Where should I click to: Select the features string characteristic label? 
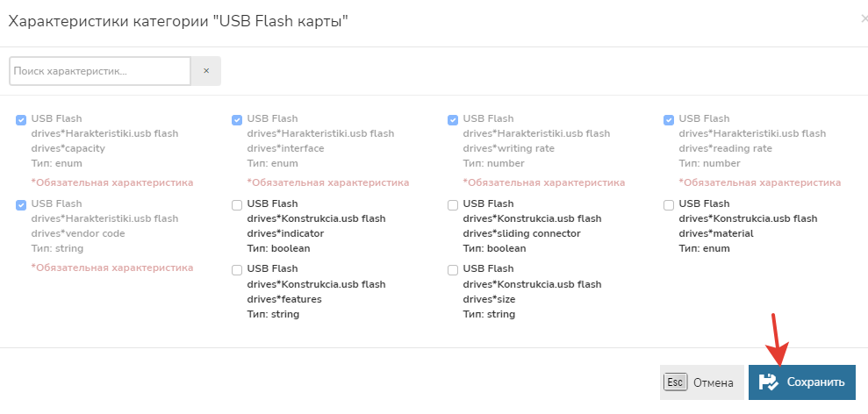point(316,291)
